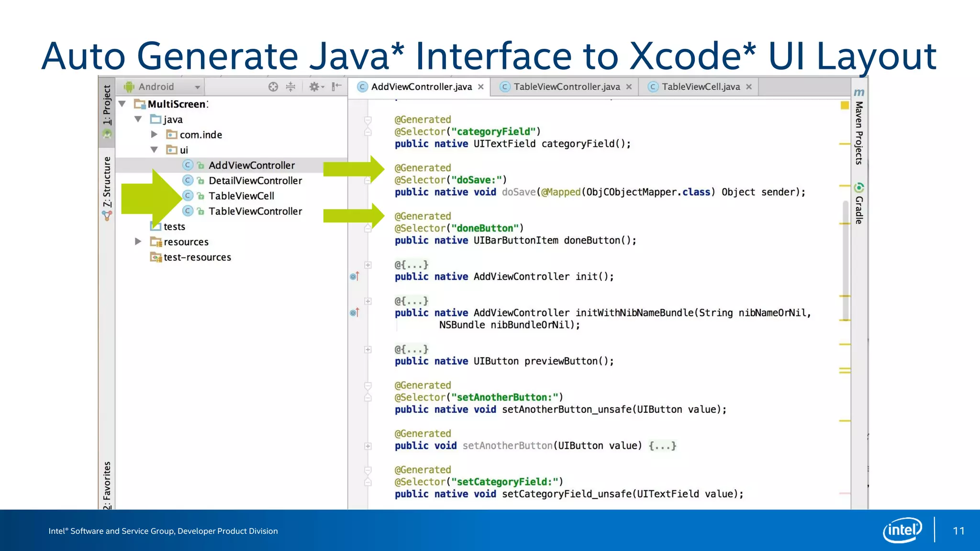
Task: Click the doSave method name
Action: coord(519,192)
